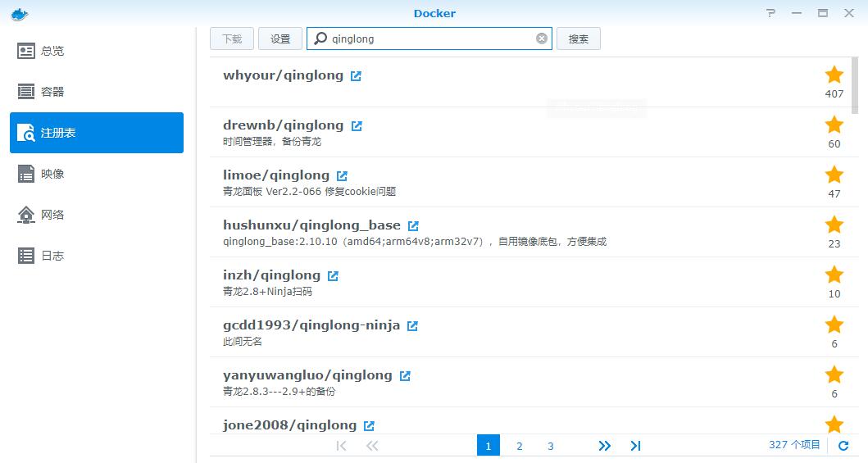
Task: Open Docker help question mark
Action: 770,13
